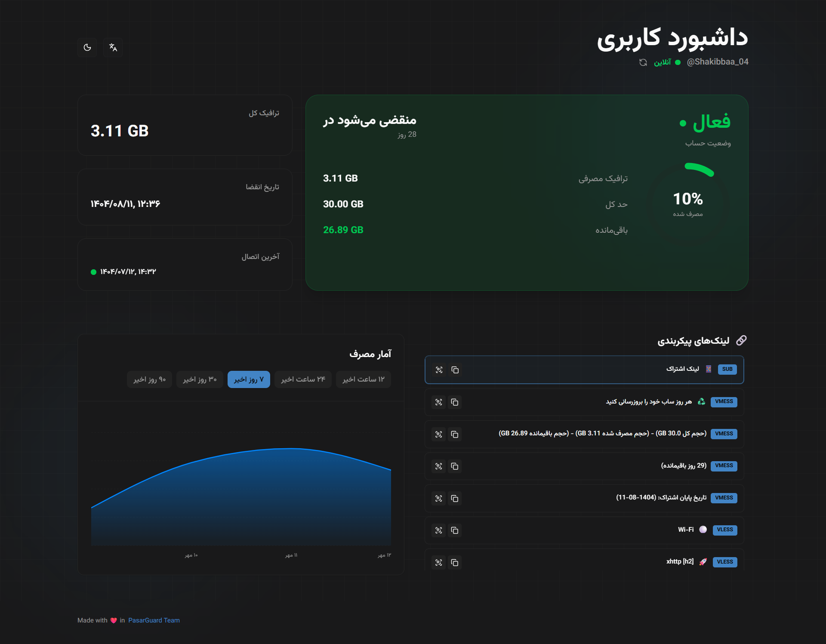This screenshot has height=644, width=826.
Task: Switch to the 24 hours usage tab
Action: (303, 379)
